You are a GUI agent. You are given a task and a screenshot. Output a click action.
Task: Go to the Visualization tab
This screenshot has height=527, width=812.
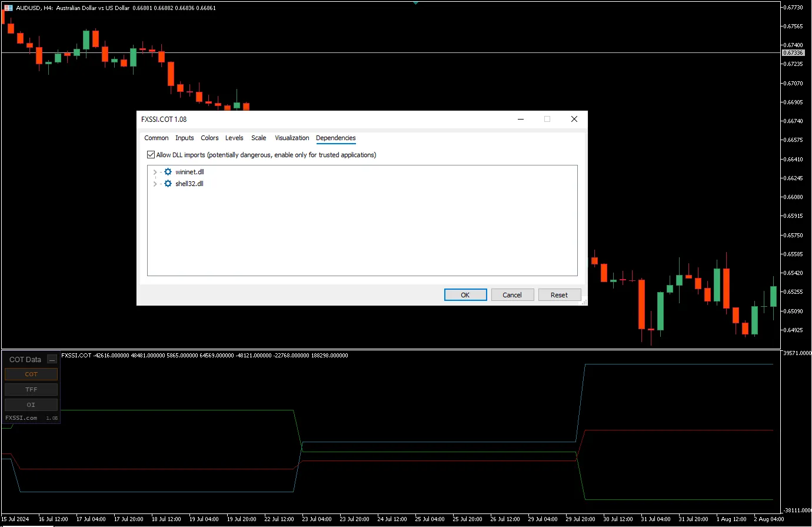pos(292,138)
